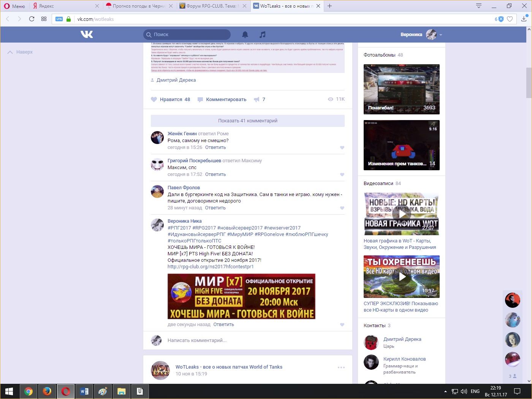
Task: Click the VK logo in header
Action: [x=87, y=35]
